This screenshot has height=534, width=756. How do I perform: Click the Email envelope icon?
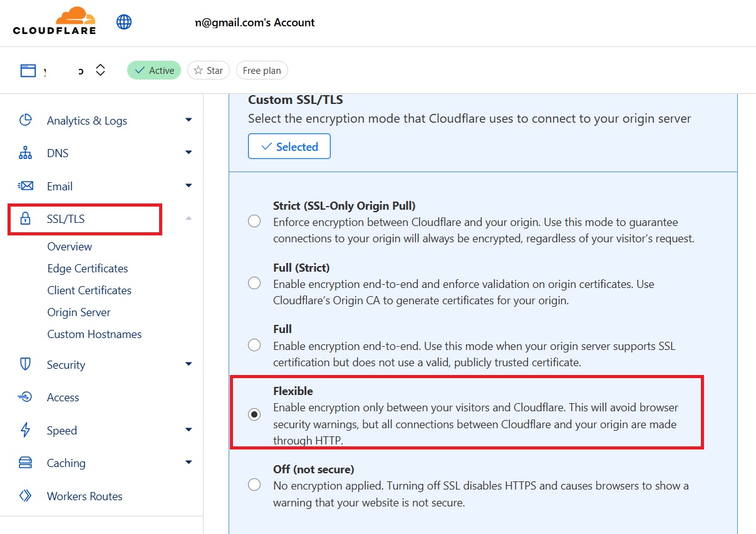(26, 186)
